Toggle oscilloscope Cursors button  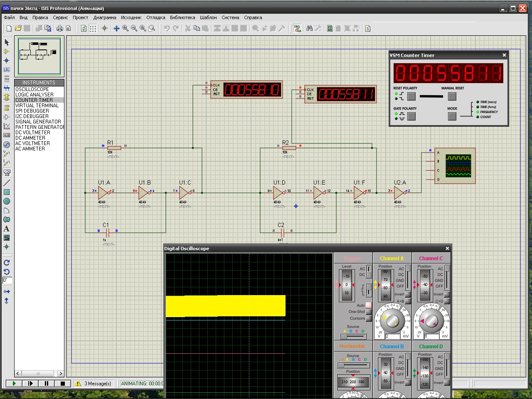tap(369, 318)
